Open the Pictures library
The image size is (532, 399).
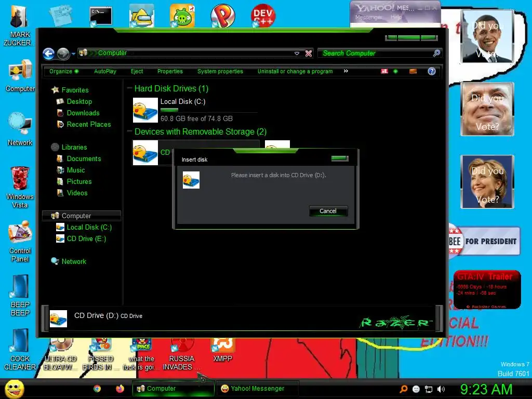point(79,181)
